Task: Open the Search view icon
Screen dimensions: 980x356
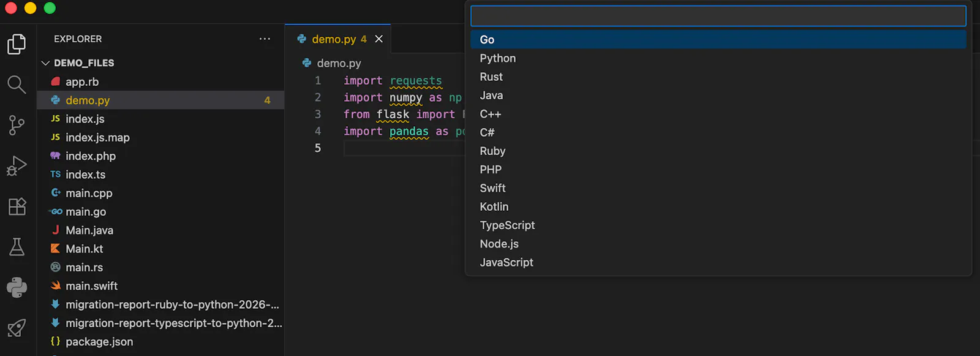Action: tap(17, 85)
